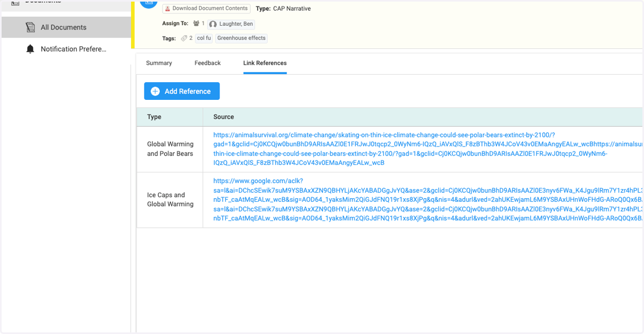Image resolution: width=644 pixels, height=334 pixels.
Task: Click the Greenhouse effects tag
Action: pyautogui.click(x=241, y=38)
